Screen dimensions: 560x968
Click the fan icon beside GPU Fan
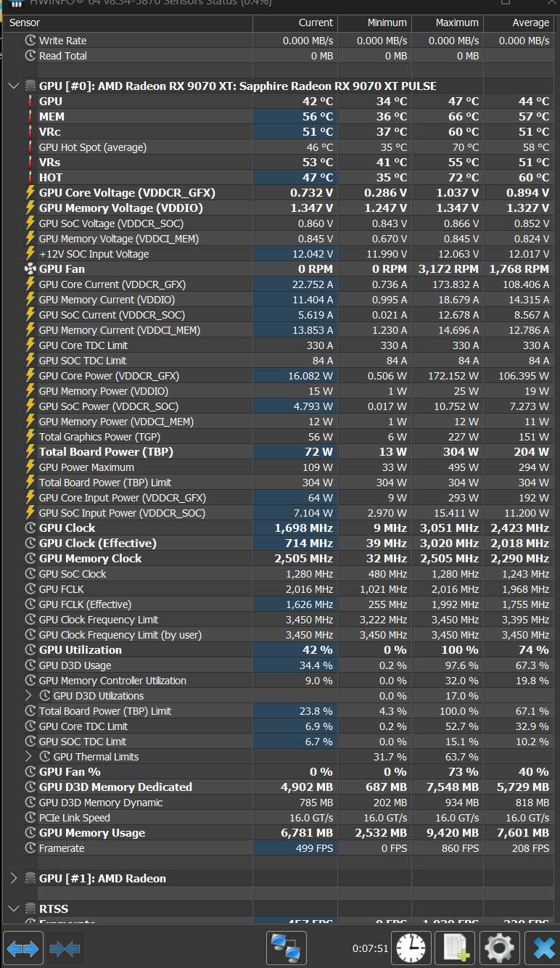click(30, 269)
